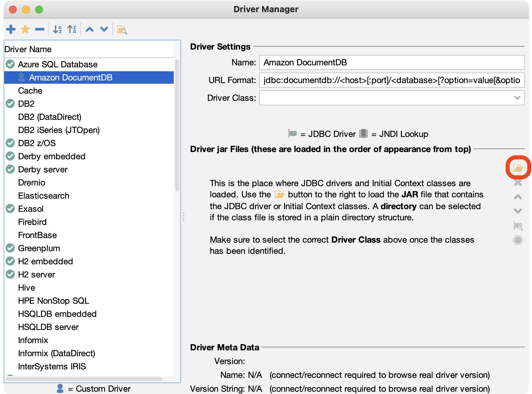The width and height of the screenshot is (532, 394).
Task: Sort drivers descending Z to A
Action: tap(72, 30)
